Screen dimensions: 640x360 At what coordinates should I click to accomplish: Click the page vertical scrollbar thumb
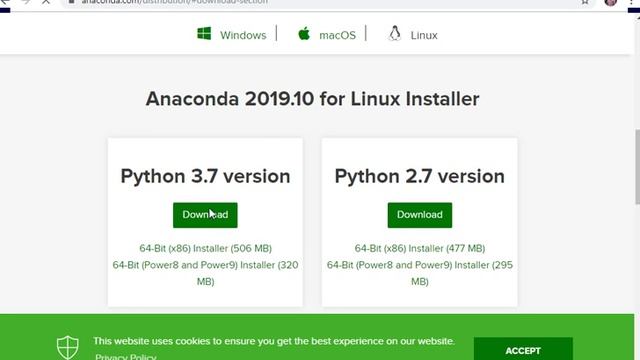pyautogui.click(x=637, y=167)
